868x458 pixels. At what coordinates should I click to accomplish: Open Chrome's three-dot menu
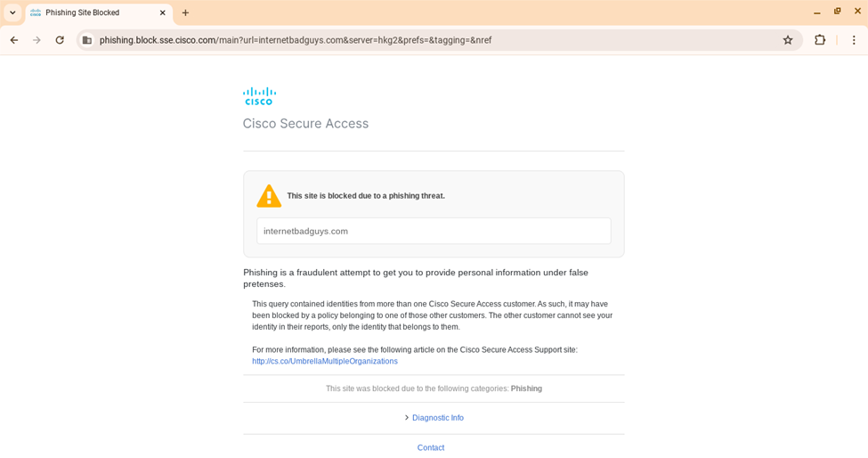coord(854,40)
